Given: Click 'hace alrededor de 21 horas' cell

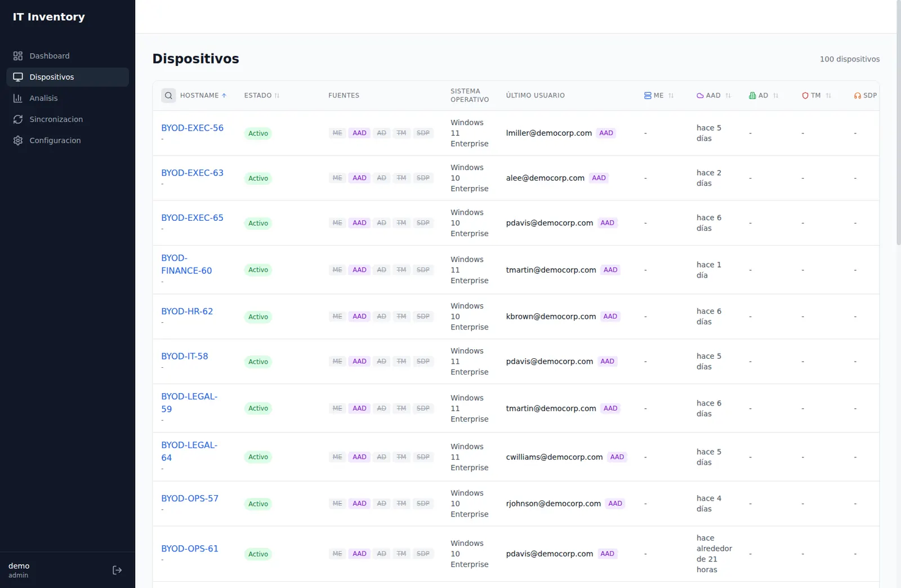Looking at the screenshot, I should pos(714,554).
